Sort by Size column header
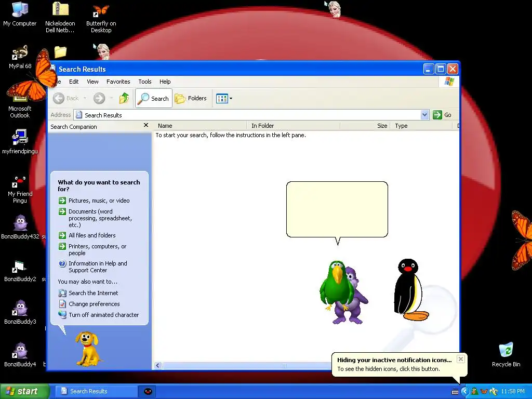Image resolution: width=532 pixels, height=399 pixels. (x=365, y=126)
